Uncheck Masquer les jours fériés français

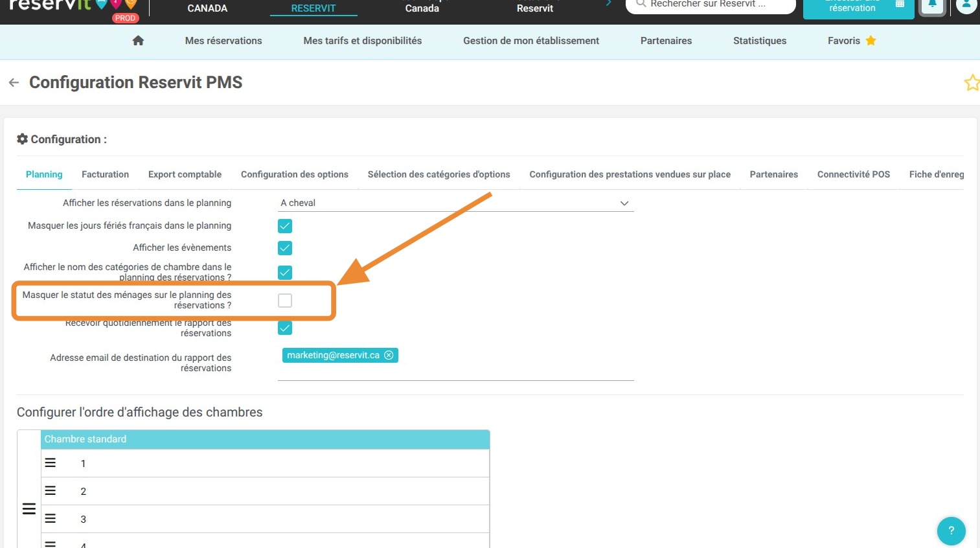point(285,225)
